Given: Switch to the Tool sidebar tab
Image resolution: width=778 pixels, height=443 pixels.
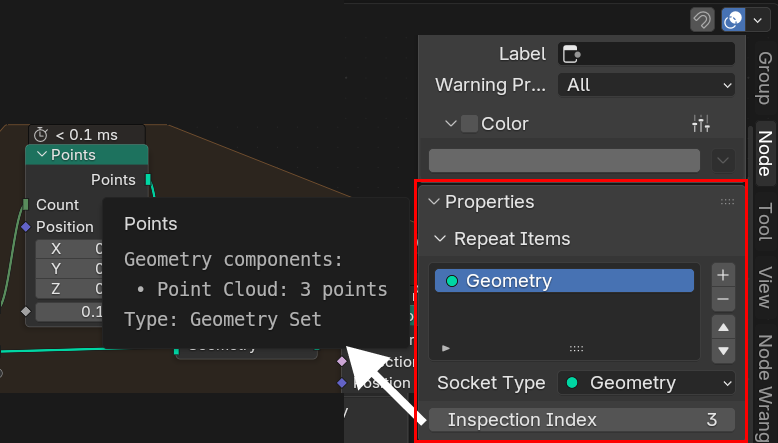Looking at the screenshot, I should [x=765, y=222].
